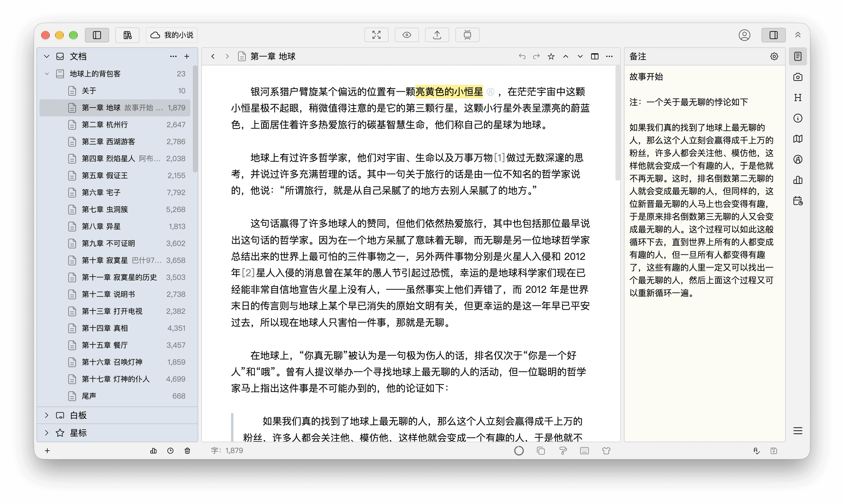Toggle the right sidebar panel

(x=773, y=35)
